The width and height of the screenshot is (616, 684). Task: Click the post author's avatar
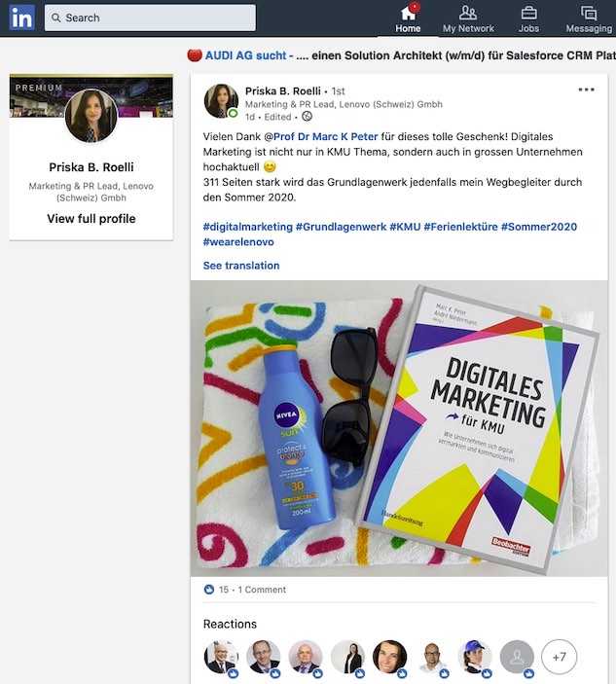pos(221,100)
